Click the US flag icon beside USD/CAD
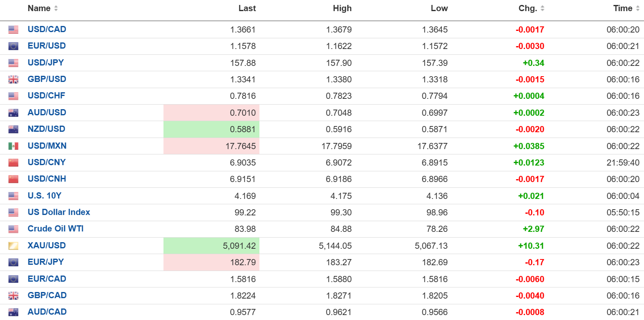The width and height of the screenshot is (644, 320). tap(13, 30)
